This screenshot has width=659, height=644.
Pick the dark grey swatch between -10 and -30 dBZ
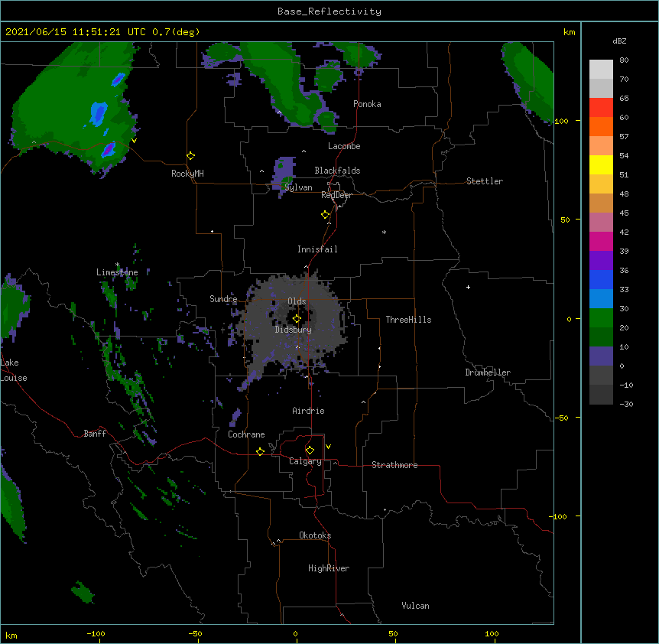601,395
